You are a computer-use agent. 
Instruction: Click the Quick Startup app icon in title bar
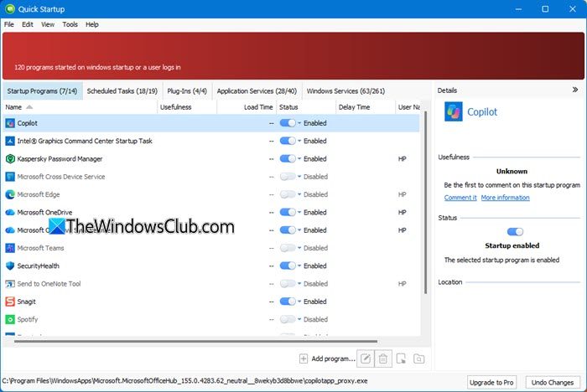click(x=10, y=9)
